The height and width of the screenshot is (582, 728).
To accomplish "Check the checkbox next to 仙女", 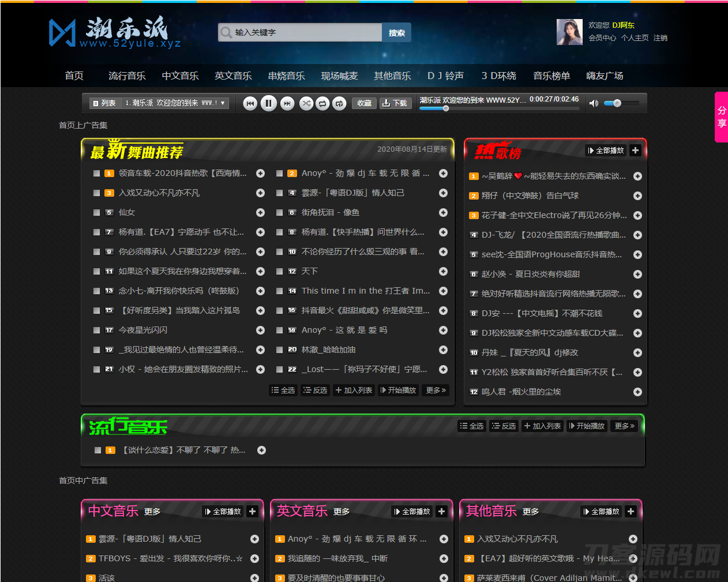I will coord(96,212).
